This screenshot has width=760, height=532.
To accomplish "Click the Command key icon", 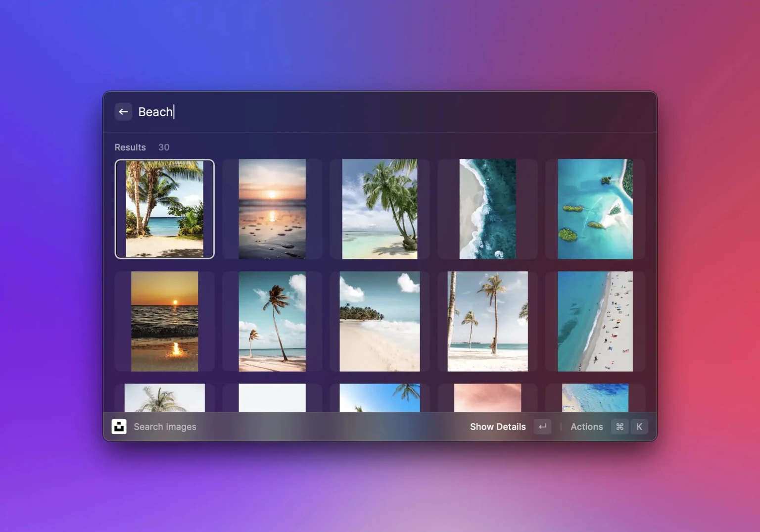I will [x=619, y=427].
